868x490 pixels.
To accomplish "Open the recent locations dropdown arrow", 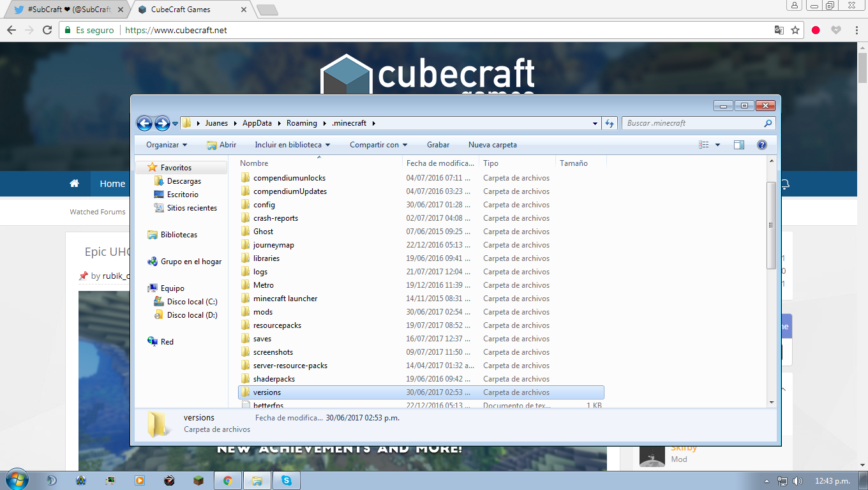I will coord(175,124).
